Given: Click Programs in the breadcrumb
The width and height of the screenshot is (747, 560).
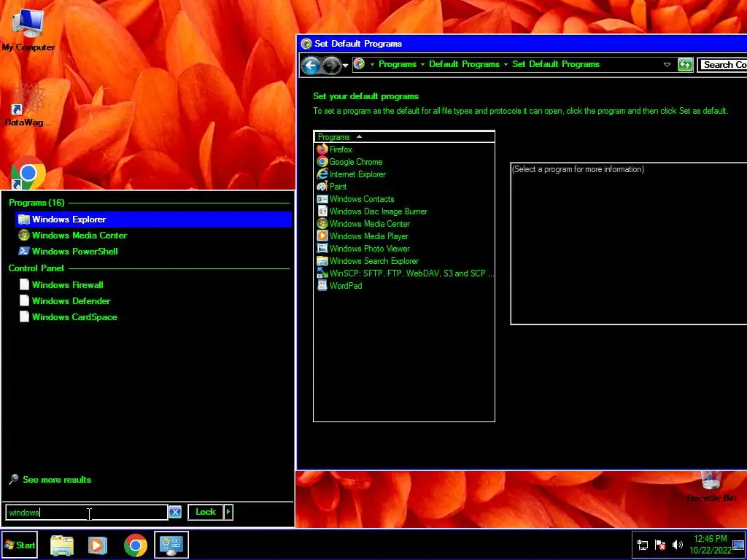Looking at the screenshot, I should coord(398,64).
